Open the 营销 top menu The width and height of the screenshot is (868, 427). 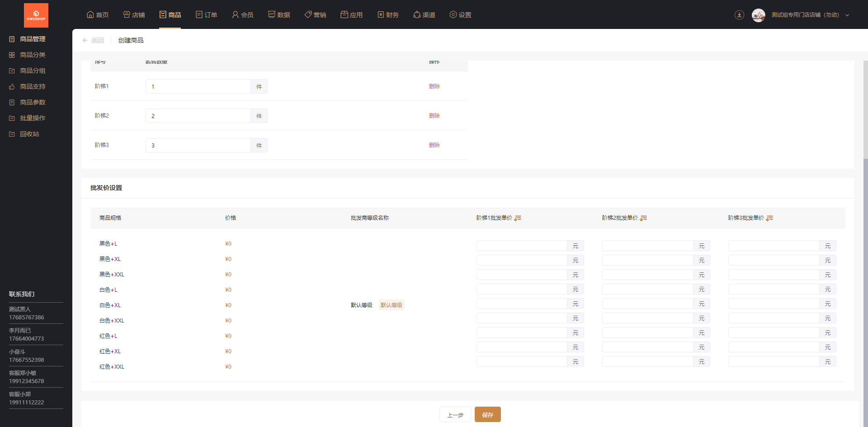(315, 15)
